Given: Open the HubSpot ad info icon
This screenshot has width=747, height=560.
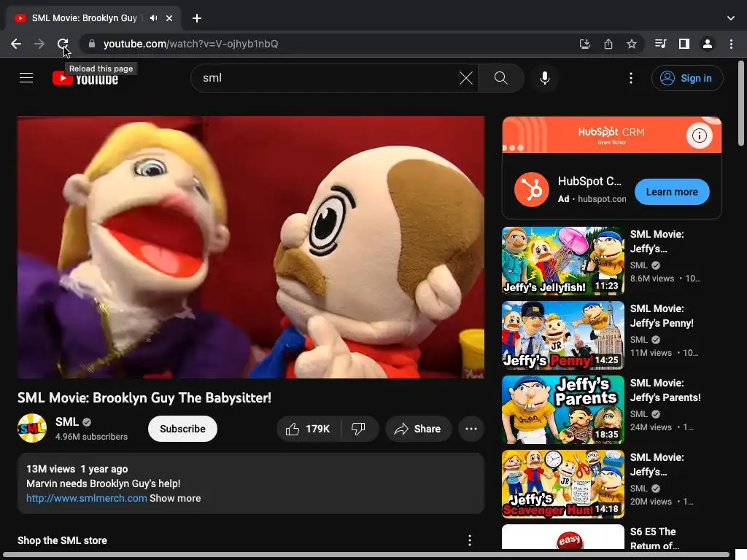Looking at the screenshot, I should click(x=699, y=136).
